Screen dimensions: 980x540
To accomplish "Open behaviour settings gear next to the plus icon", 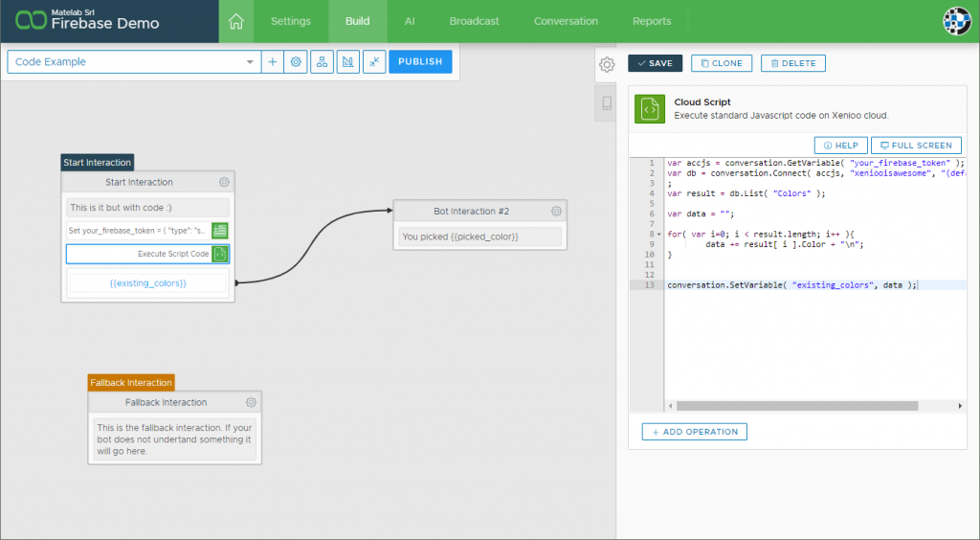I will coord(296,62).
